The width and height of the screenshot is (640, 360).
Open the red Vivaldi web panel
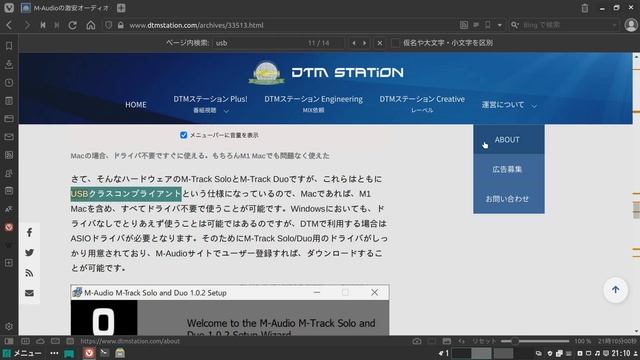pos(9,227)
